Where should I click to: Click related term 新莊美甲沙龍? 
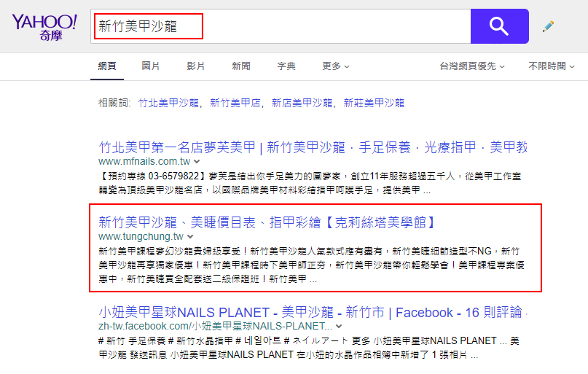tap(374, 103)
